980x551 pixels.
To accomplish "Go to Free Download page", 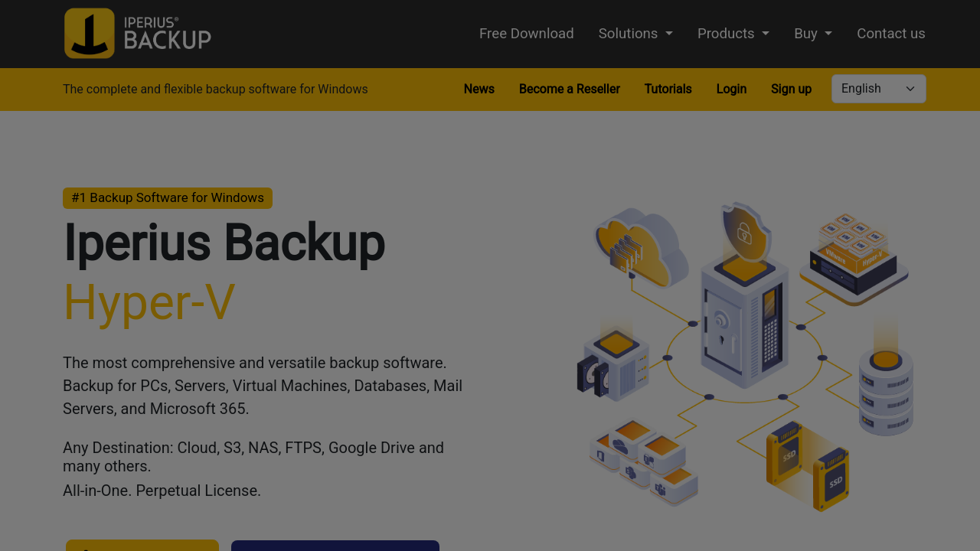I will [x=526, y=34].
